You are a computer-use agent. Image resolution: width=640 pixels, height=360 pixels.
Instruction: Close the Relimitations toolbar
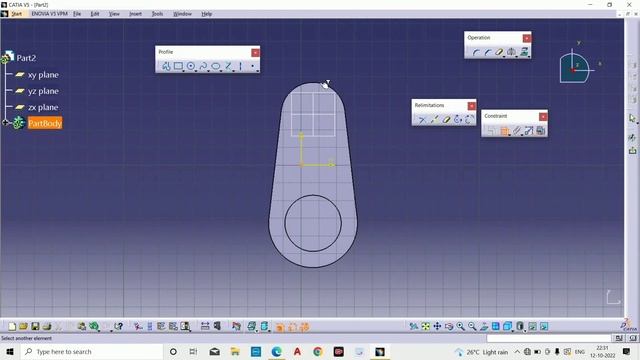471,106
